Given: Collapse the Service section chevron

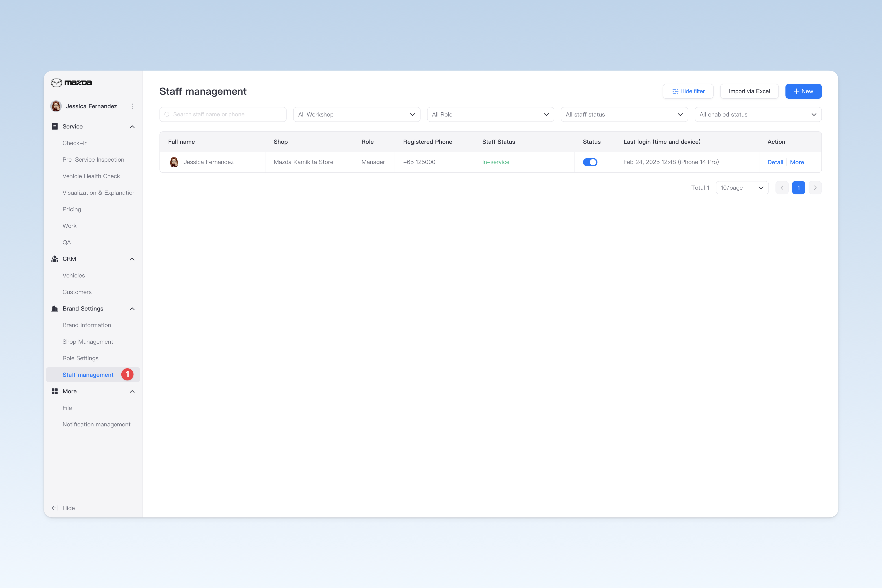Looking at the screenshot, I should click(132, 127).
